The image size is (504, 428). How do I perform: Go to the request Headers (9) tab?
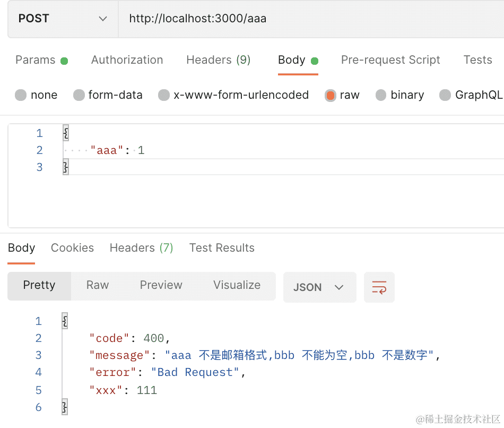pyautogui.click(x=218, y=60)
